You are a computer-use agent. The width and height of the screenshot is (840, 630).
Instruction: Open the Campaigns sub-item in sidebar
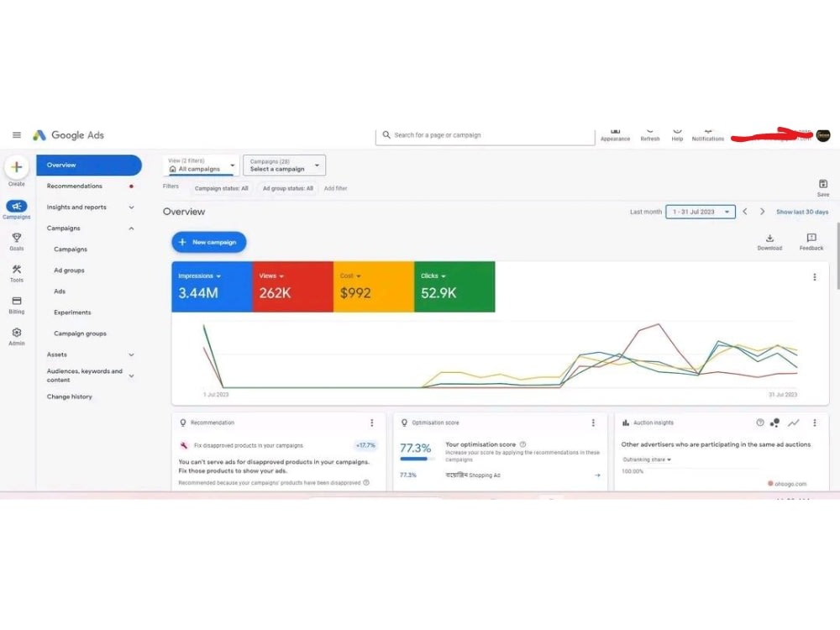click(71, 249)
